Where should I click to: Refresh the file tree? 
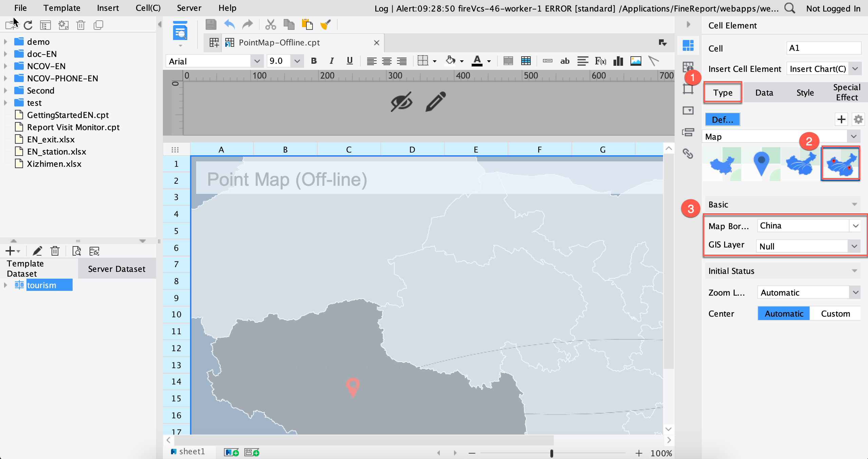[x=28, y=25]
